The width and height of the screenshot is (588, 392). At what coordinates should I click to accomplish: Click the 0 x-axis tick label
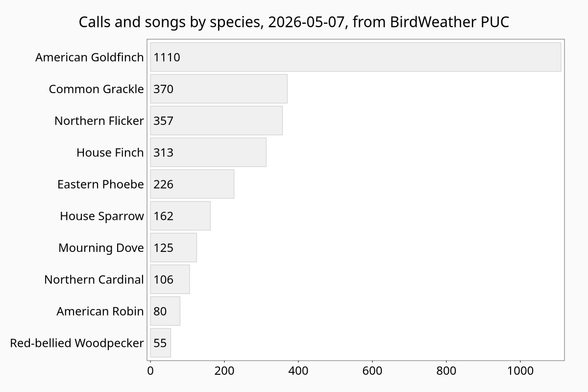[x=150, y=371]
